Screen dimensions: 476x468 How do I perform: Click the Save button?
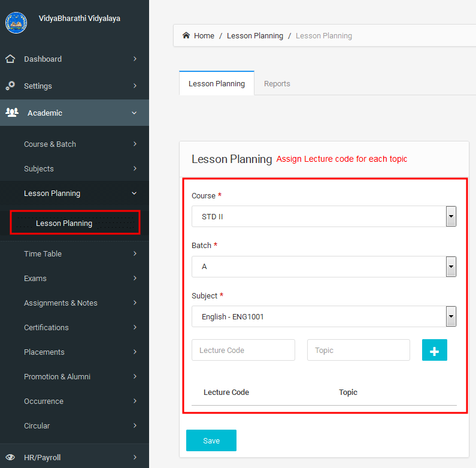tap(211, 440)
